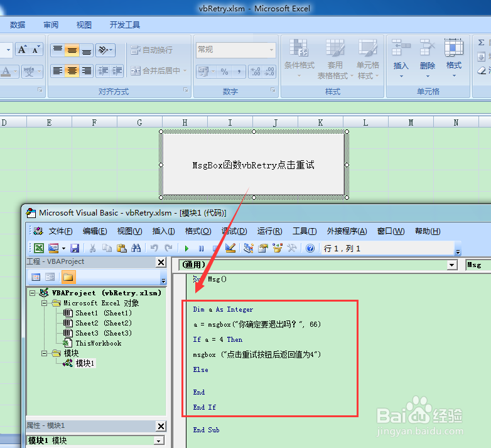The width and height of the screenshot is (491, 448).
Task: Click the 格式 cells button
Action: 454,59
